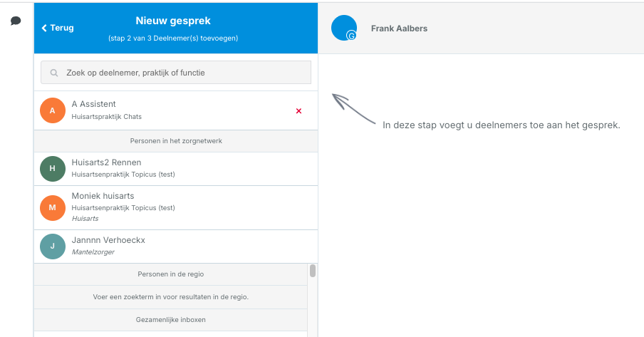
Task: Select the orange A avatar of A Assistent
Action: pyautogui.click(x=53, y=110)
